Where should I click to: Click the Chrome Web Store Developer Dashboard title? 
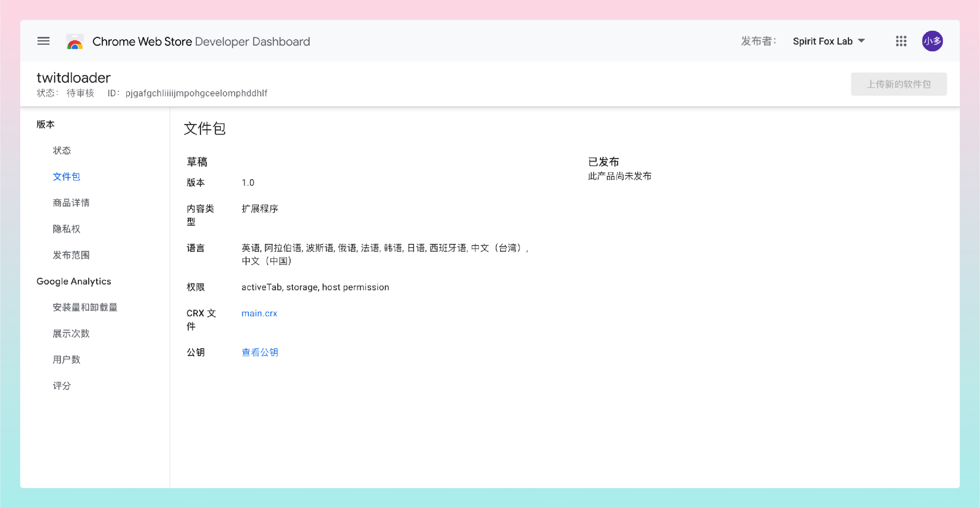click(x=201, y=41)
